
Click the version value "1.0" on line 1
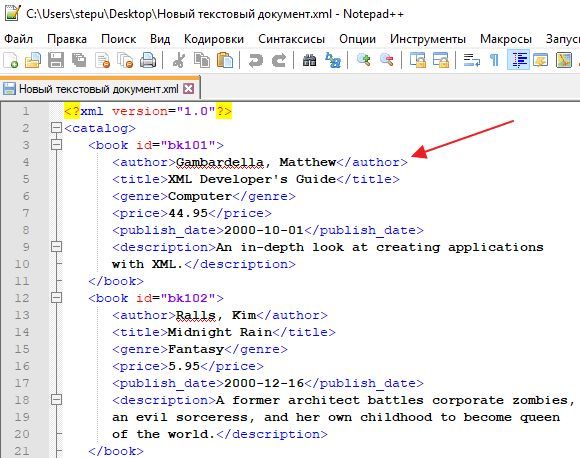click(196, 111)
